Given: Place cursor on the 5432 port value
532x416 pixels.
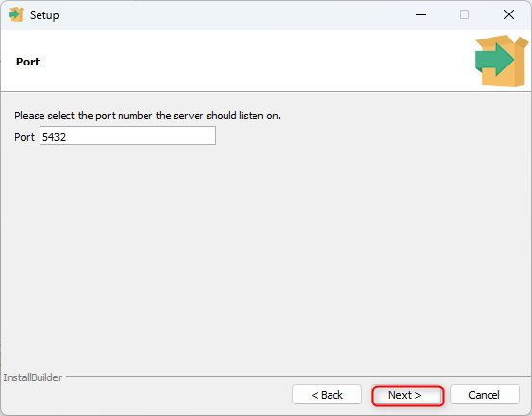Looking at the screenshot, I should [54, 137].
